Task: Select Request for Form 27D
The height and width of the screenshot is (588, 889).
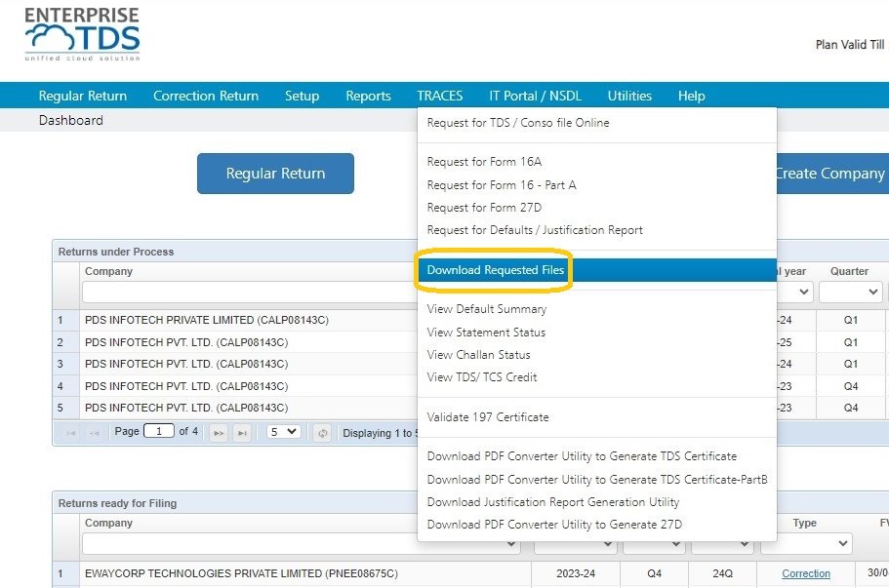Action: [x=484, y=208]
